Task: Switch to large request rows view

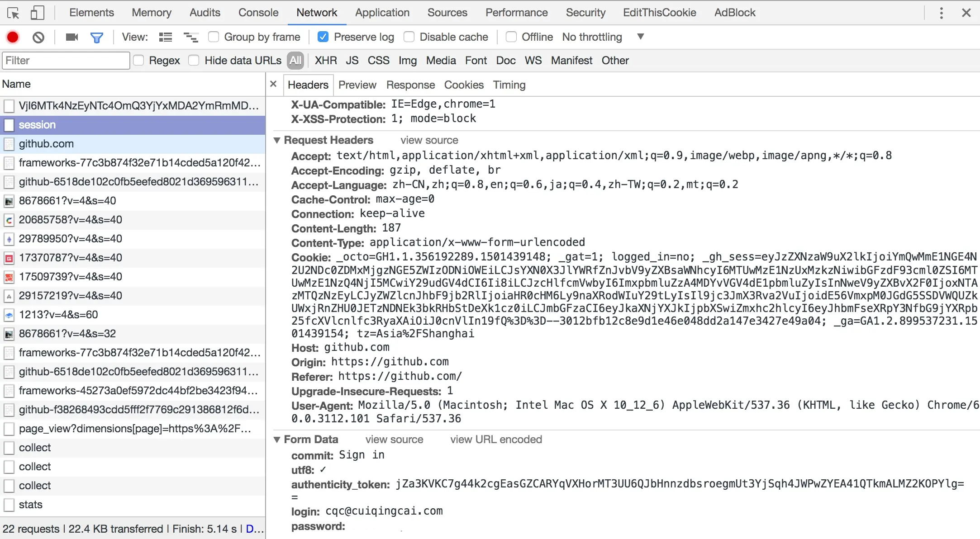Action: pyautogui.click(x=166, y=37)
